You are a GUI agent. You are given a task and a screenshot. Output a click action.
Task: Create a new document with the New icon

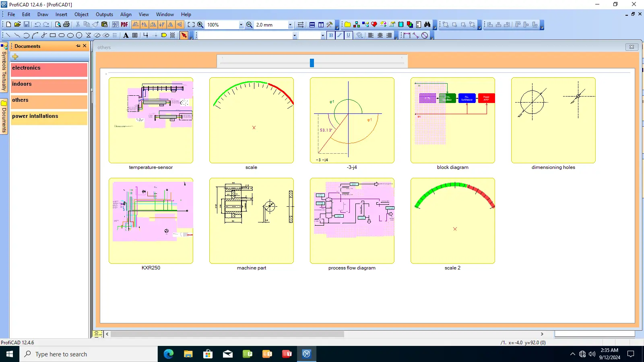click(8, 25)
